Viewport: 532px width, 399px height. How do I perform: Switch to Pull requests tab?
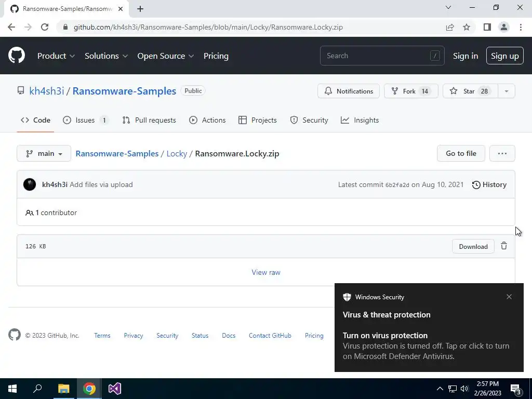click(x=149, y=120)
